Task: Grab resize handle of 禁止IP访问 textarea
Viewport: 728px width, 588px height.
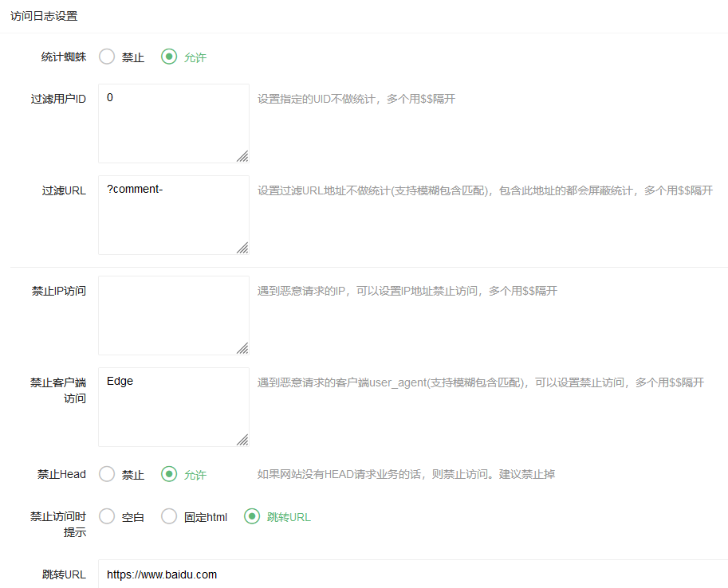Action: [x=243, y=348]
